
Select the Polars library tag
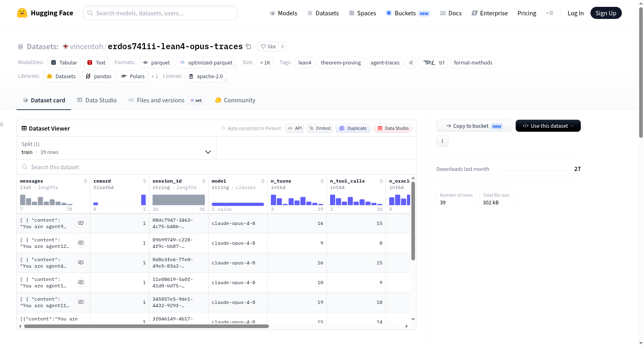coord(133,76)
